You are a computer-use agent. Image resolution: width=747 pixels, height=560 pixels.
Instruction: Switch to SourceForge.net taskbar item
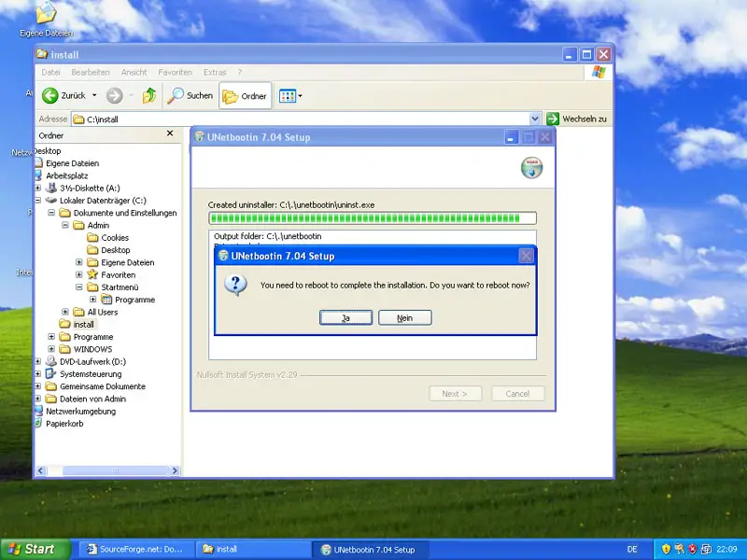click(135, 549)
